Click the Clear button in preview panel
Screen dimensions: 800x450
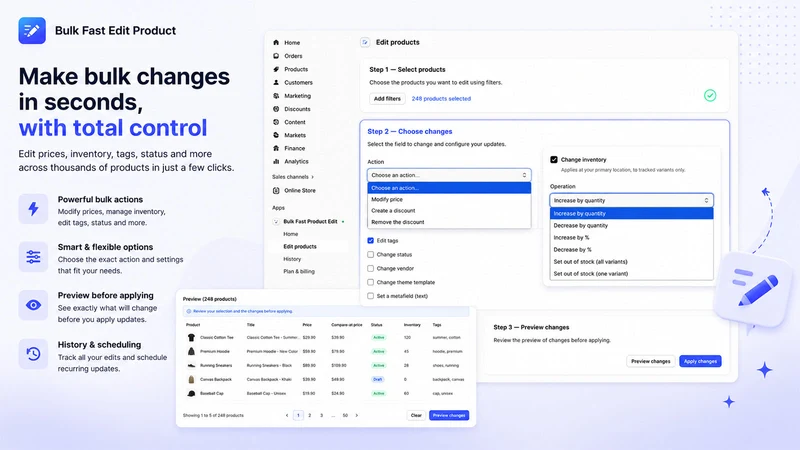pyautogui.click(x=416, y=415)
